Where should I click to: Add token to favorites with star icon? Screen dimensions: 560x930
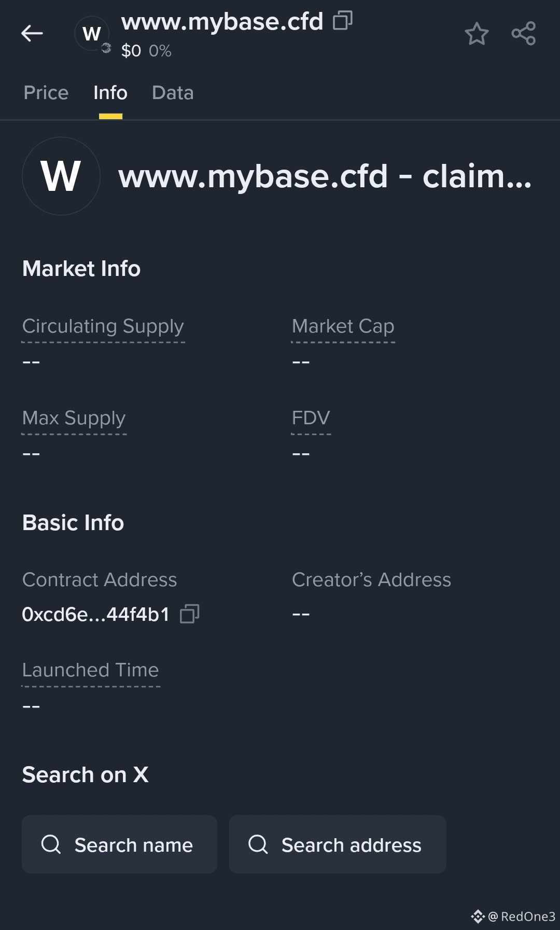click(x=477, y=34)
